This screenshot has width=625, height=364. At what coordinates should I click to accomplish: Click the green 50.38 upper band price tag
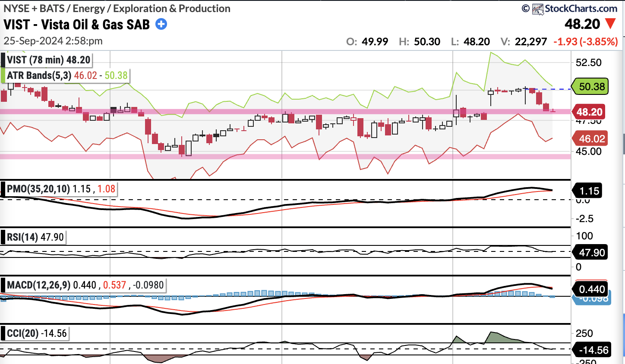pos(590,87)
